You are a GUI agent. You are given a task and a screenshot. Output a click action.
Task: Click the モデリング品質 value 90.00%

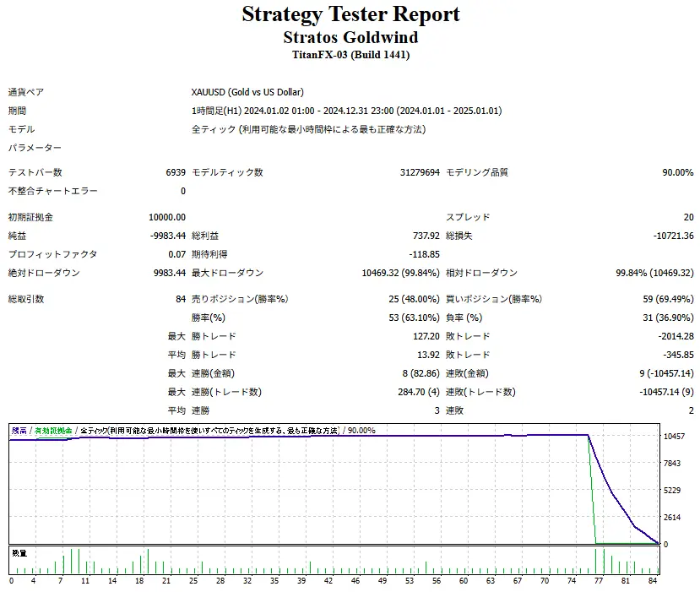[677, 172]
